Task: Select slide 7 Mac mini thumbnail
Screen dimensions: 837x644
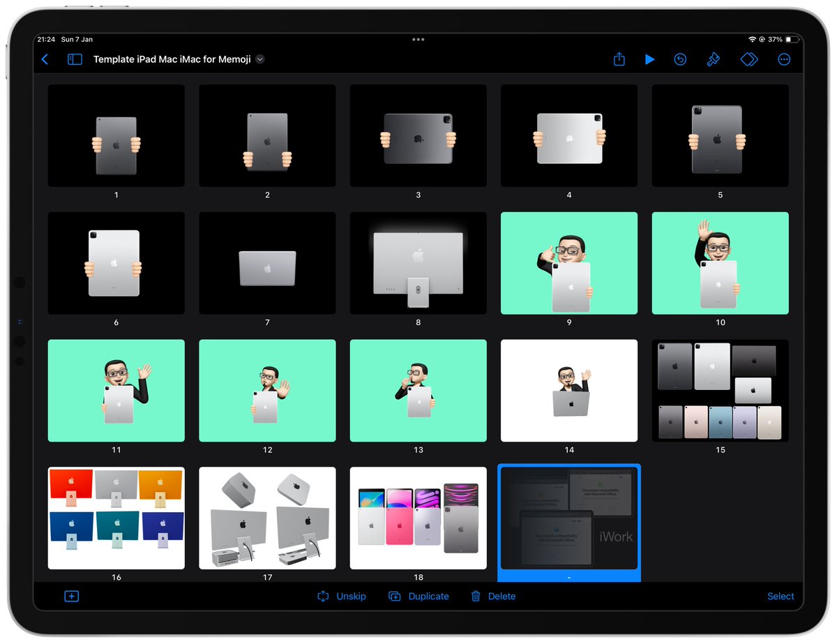Action: (x=267, y=263)
